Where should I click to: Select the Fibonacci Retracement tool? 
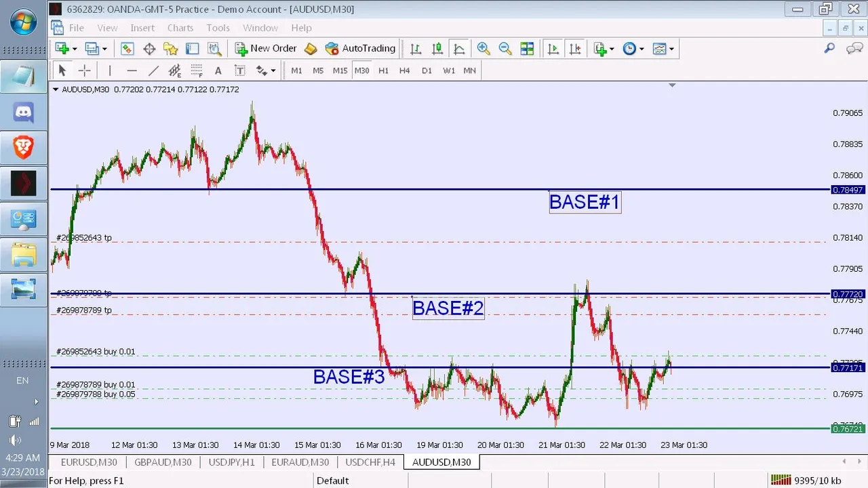point(197,70)
